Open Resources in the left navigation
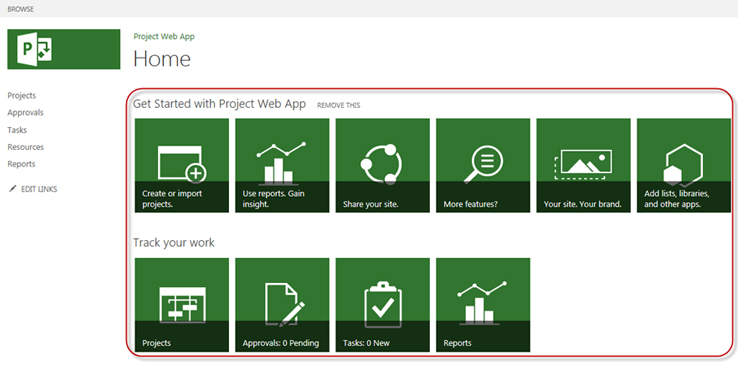The width and height of the screenshot is (738, 376). click(25, 147)
